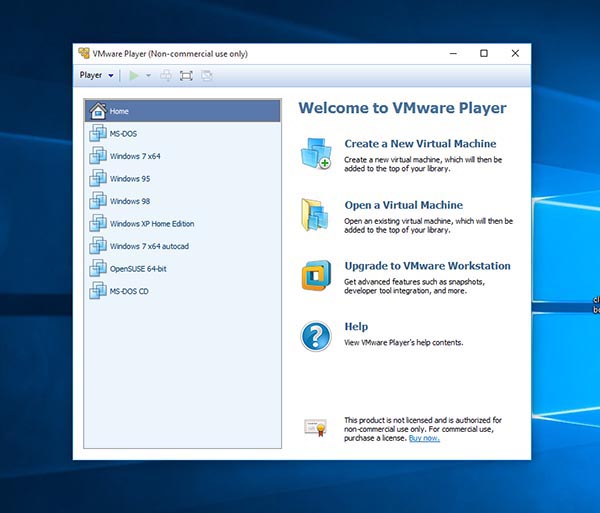Select the MS-DOS virtual machine

tap(183, 134)
